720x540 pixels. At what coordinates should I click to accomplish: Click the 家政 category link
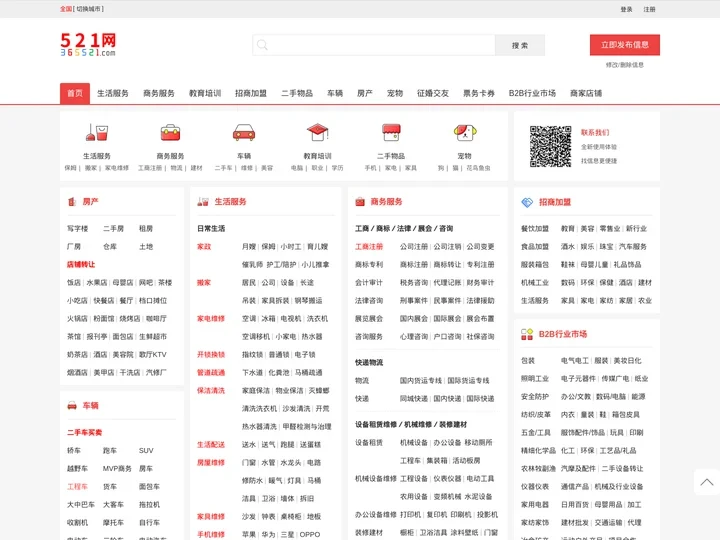(204, 247)
